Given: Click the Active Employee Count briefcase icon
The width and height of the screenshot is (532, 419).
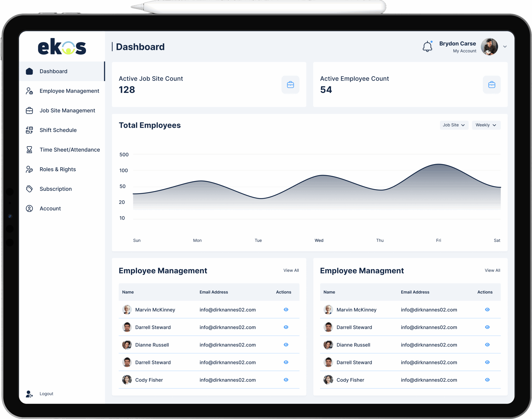Looking at the screenshot, I should pyautogui.click(x=491, y=85).
